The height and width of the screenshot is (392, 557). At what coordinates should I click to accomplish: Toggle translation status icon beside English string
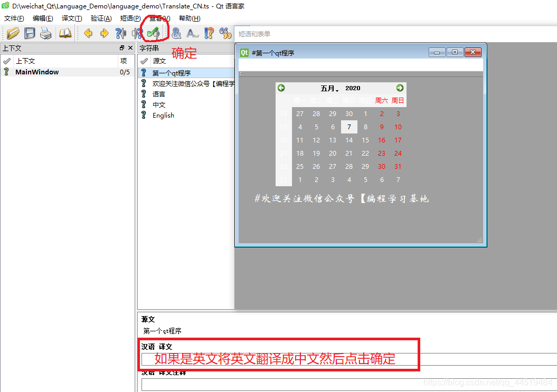pos(144,116)
